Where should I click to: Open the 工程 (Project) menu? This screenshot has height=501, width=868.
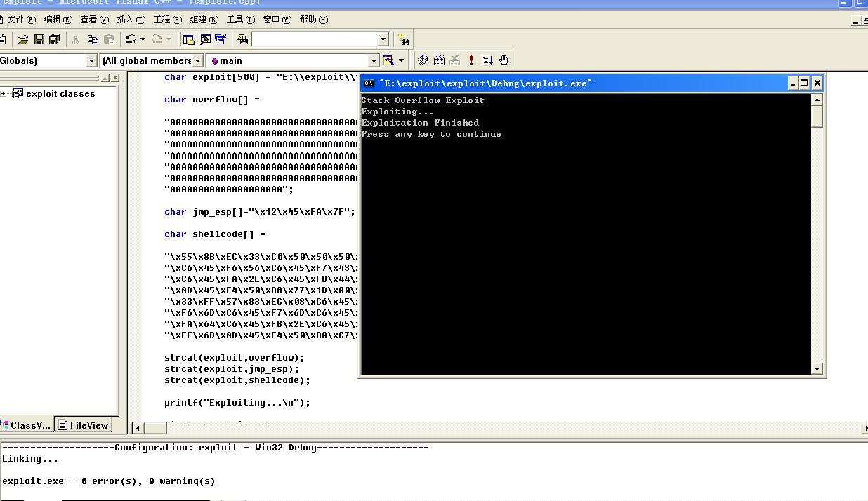pos(167,20)
